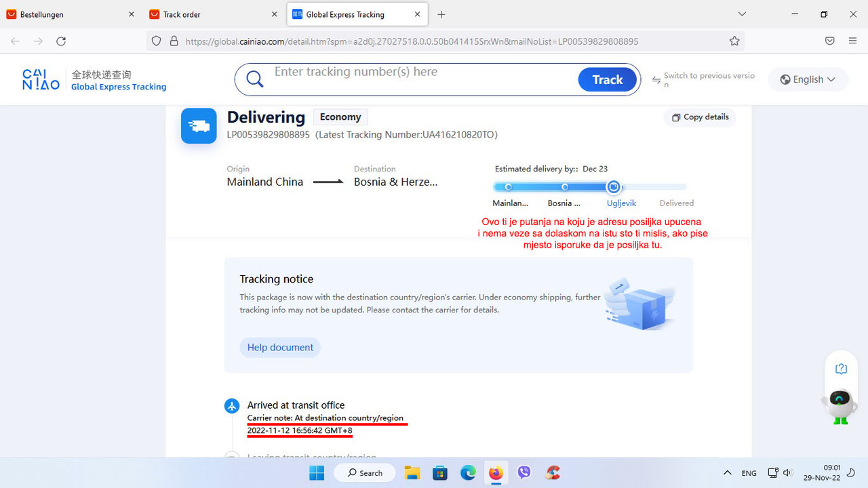The width and height of the screenshot is (868, 488).
Task: Click the Track button
Action: (x=608, y=79)
